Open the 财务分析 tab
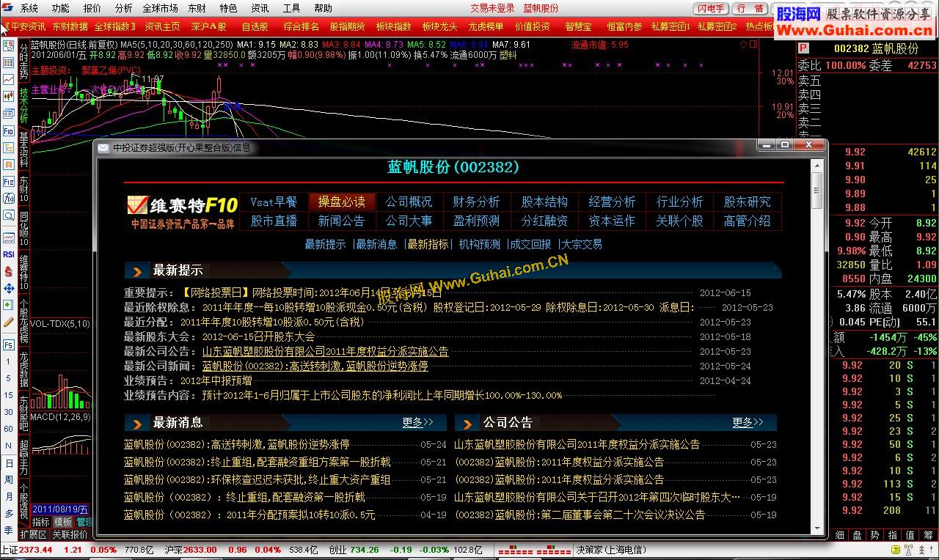Viewport: 939px width, 560px height. pyautogui.click(x=476, y=202)
